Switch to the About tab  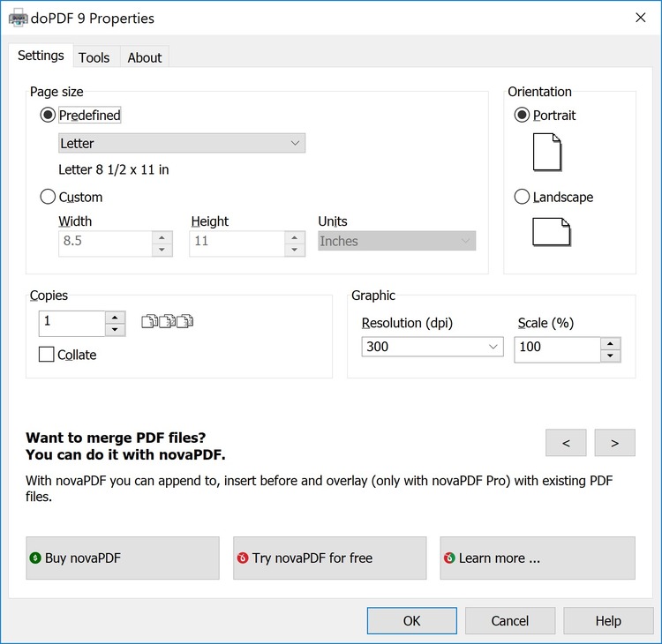145,57
